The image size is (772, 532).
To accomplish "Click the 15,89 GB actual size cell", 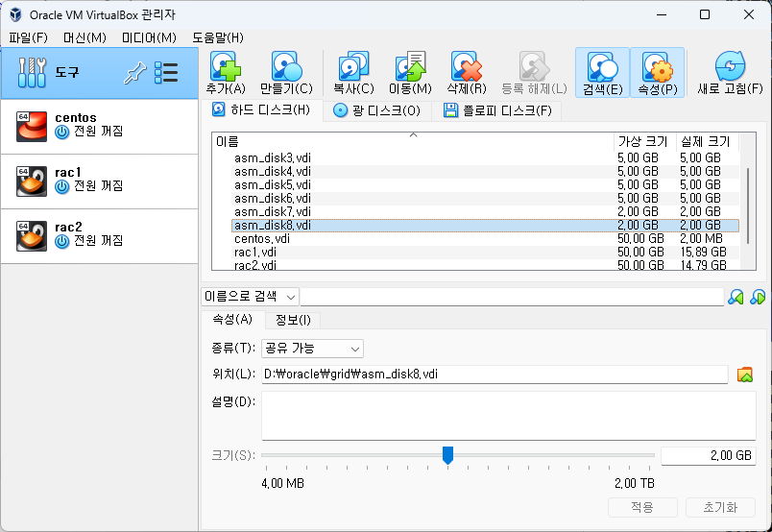I will click(703, 253).
